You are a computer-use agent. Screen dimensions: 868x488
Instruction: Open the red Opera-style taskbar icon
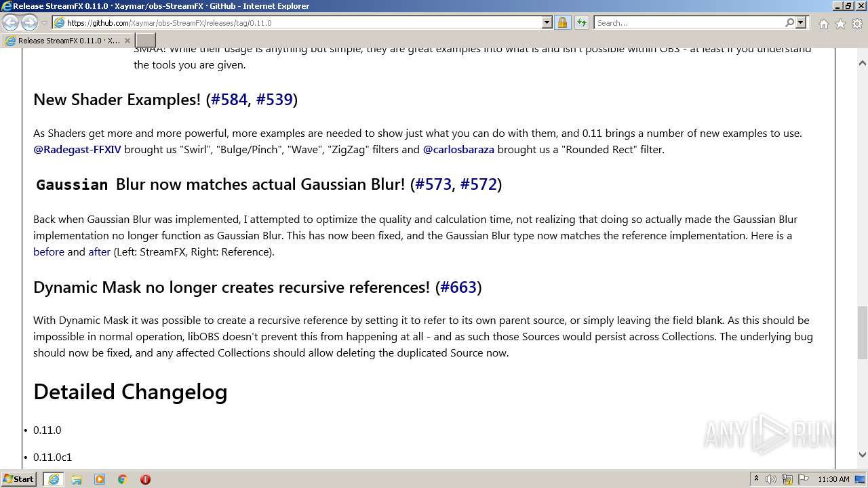tap(145, 479)
